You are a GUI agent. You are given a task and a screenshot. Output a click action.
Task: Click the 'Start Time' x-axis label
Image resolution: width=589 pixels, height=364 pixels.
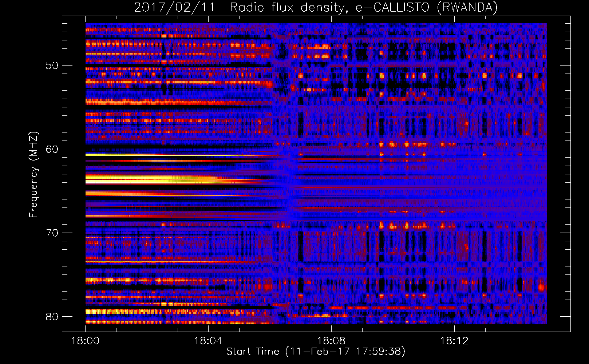(x=253, y=352)
